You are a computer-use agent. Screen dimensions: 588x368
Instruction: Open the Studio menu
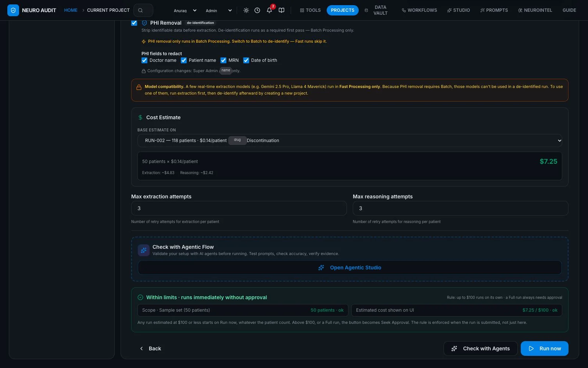[458, 10]
